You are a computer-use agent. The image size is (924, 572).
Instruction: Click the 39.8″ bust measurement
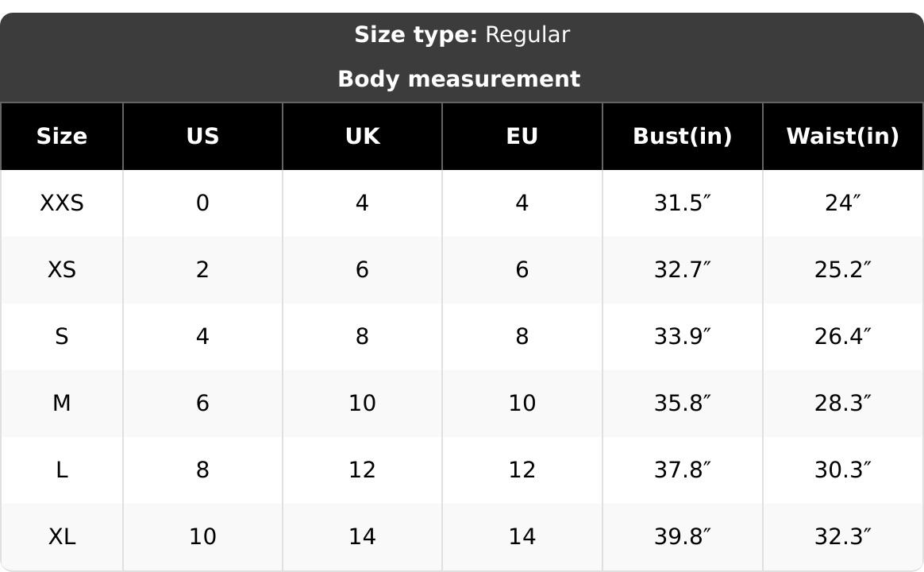682,537
